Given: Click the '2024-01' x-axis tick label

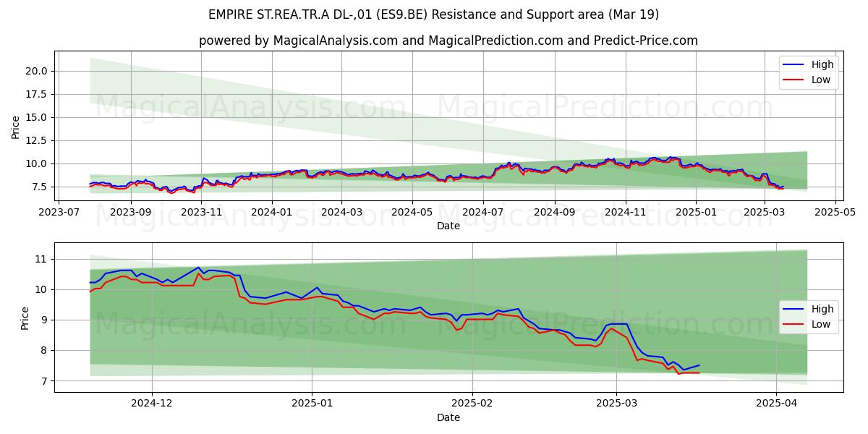Looking at the screenshot, I should point(272,213).
